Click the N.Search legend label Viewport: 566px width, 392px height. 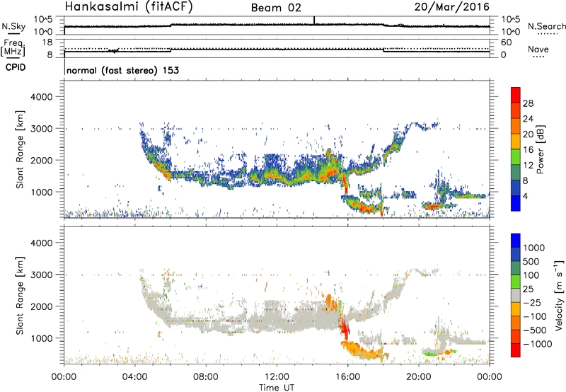546,26
